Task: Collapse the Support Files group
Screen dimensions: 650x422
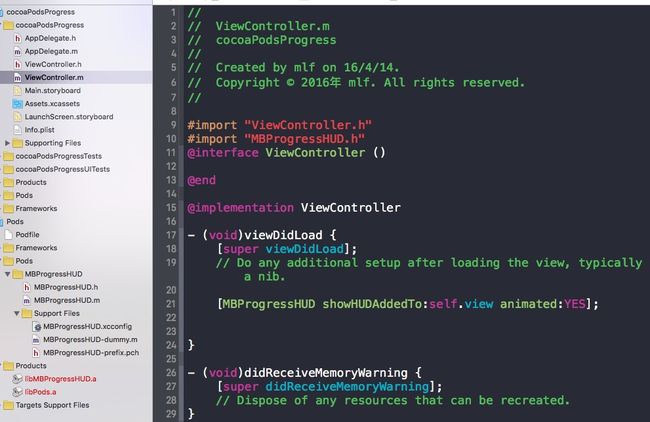Action: [x=17, y=313]
